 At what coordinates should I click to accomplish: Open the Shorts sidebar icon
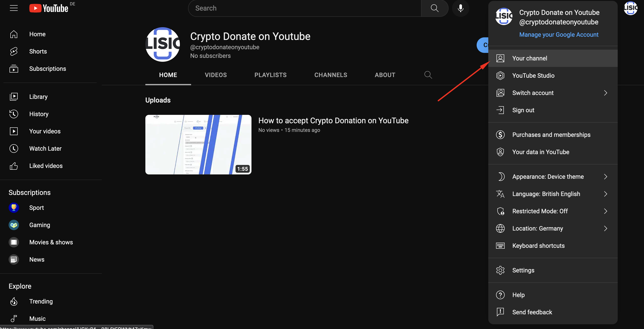(x=14, y=51)
